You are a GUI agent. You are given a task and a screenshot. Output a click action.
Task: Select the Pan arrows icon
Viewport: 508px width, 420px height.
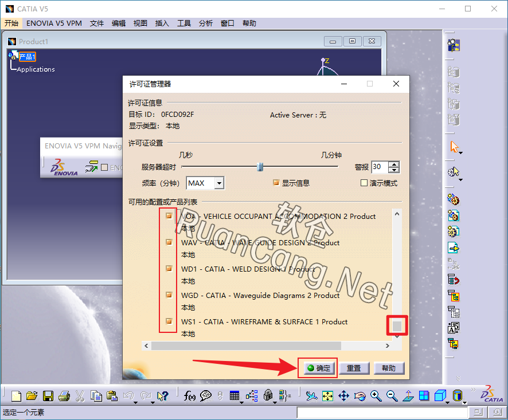343,396
